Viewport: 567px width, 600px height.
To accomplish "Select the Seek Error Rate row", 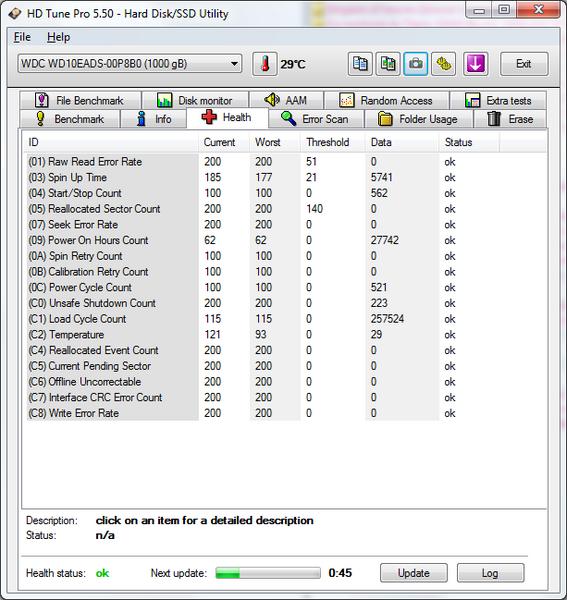I will coord(264,225).
